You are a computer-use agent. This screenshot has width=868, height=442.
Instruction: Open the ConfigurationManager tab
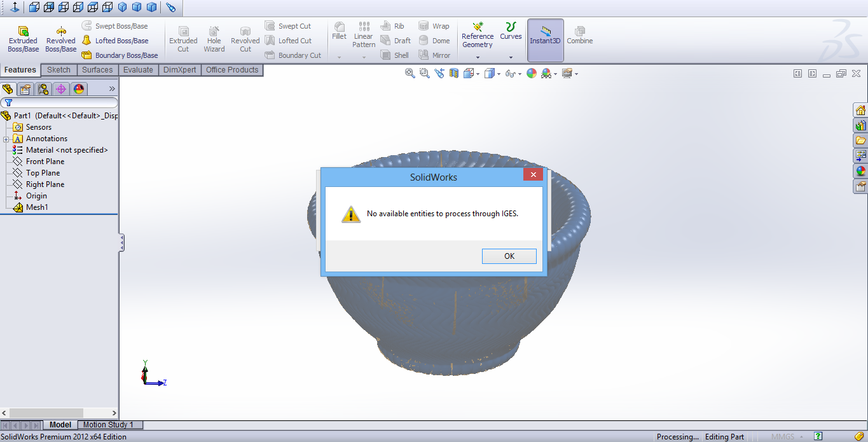43,89
